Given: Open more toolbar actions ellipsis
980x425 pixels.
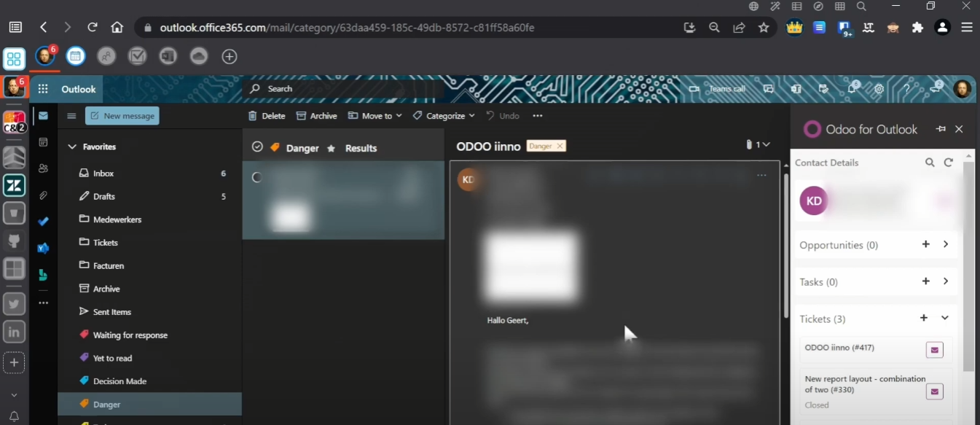Looking at the screenshot, I should (x=538, y=116).
